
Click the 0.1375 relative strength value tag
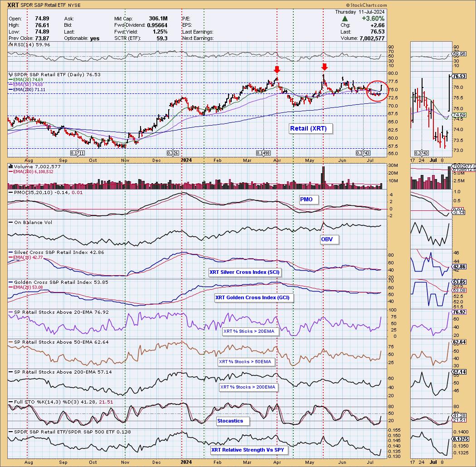point(460,439)
